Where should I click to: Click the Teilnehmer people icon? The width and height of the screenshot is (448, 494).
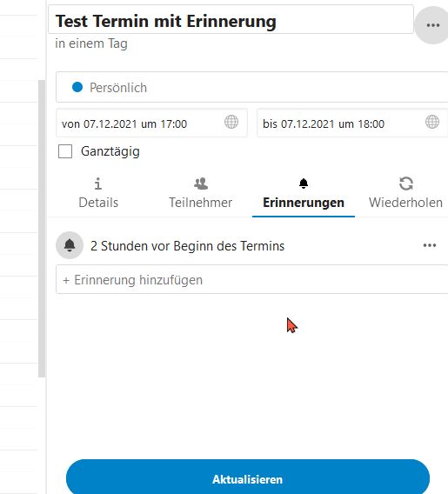(x=201, y=184)
